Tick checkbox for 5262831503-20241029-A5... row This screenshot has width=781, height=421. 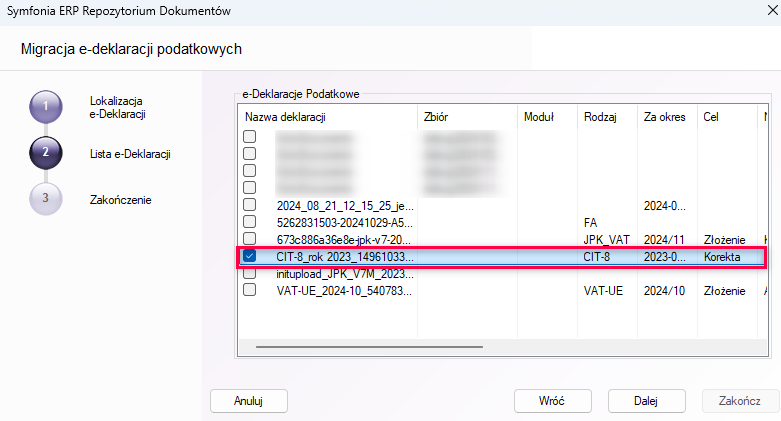(250, 222)
